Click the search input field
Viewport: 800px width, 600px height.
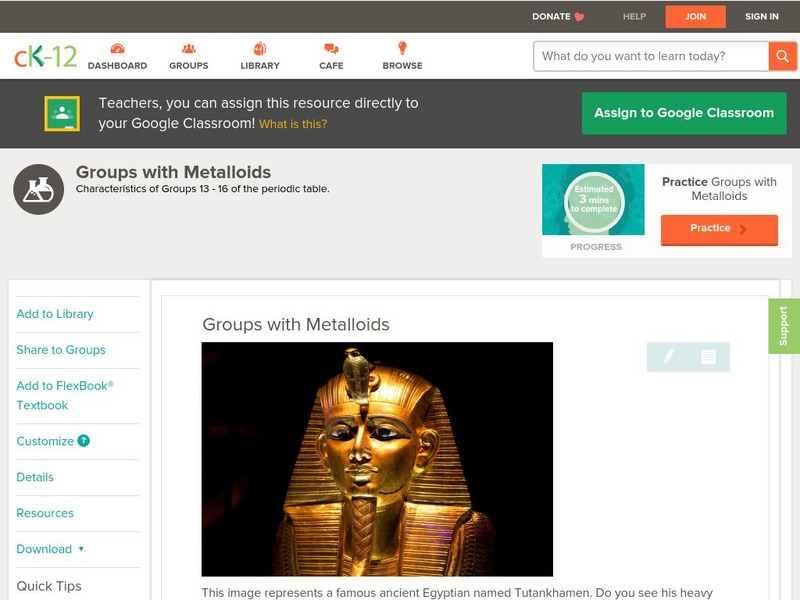[651, 56]
